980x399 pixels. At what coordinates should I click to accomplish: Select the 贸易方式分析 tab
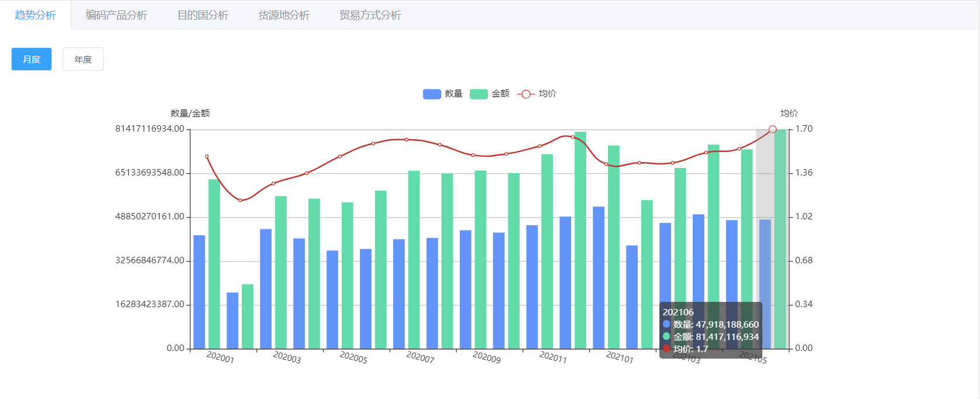click(x=370, y=15)
